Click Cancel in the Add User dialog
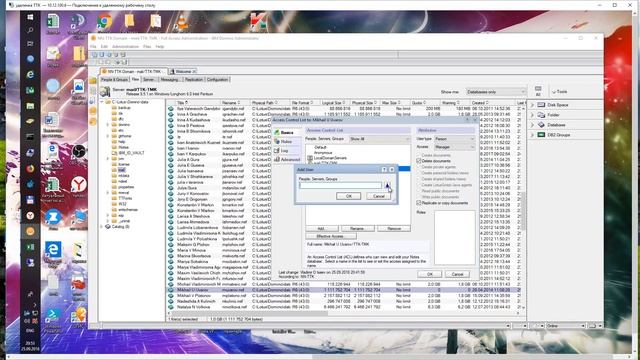This screenshot has height=360, width=640. [379, 196]
